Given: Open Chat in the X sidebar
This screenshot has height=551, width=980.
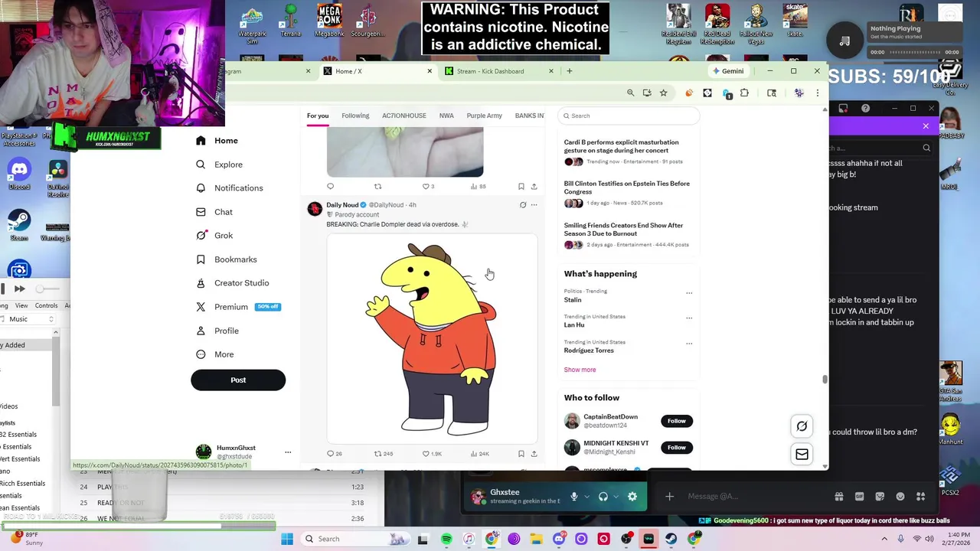Looking at the screenshot, I should [x=214, y=212].
